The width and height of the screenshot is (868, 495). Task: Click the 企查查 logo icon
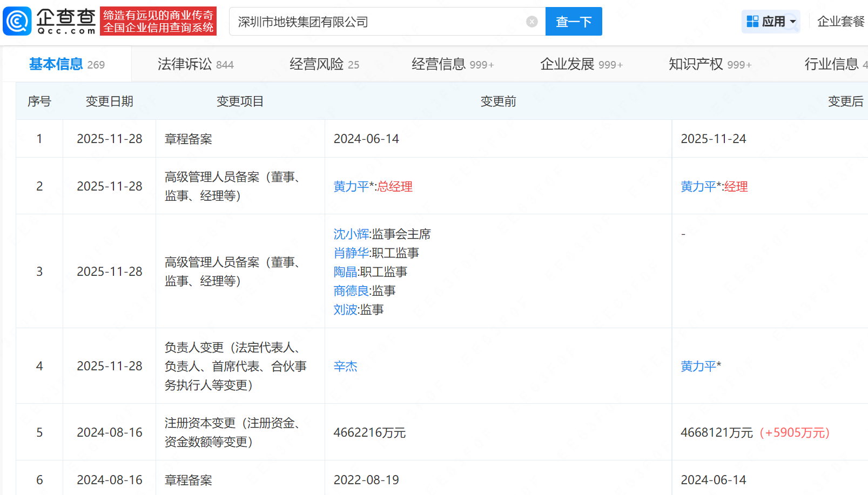point(17,22)
